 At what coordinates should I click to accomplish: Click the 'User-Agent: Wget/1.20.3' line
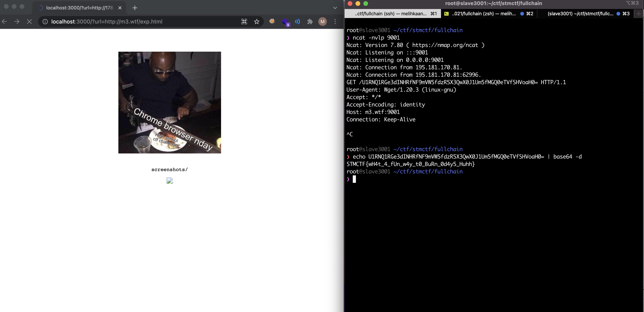[x=401, y=90]
